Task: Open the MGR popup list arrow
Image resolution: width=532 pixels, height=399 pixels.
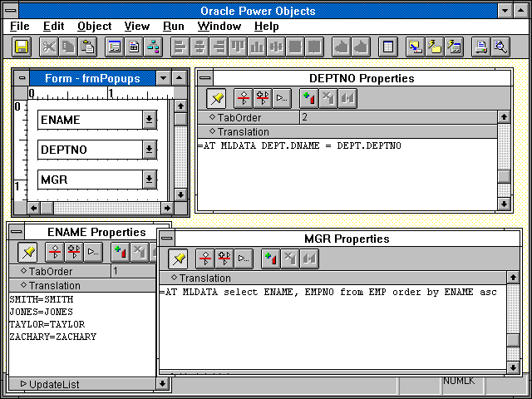Action: (x=149, y=179)
